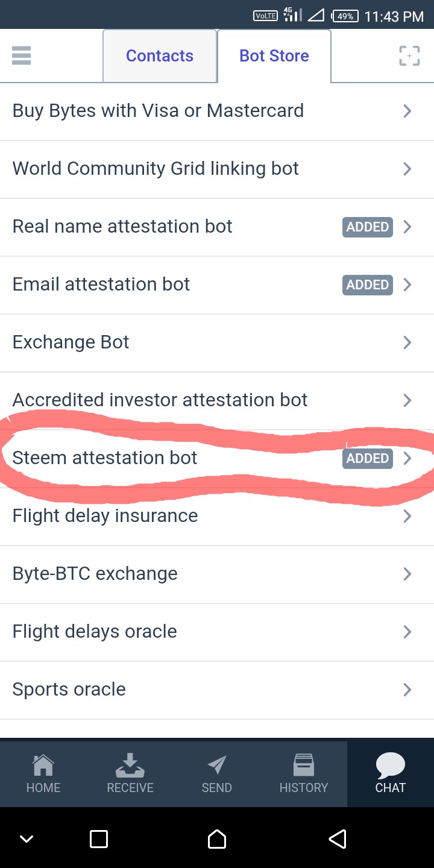Open chevron beside Flight delay insurance
The width and height of the screenshot is (434, 868).
(x=407, y=516)
